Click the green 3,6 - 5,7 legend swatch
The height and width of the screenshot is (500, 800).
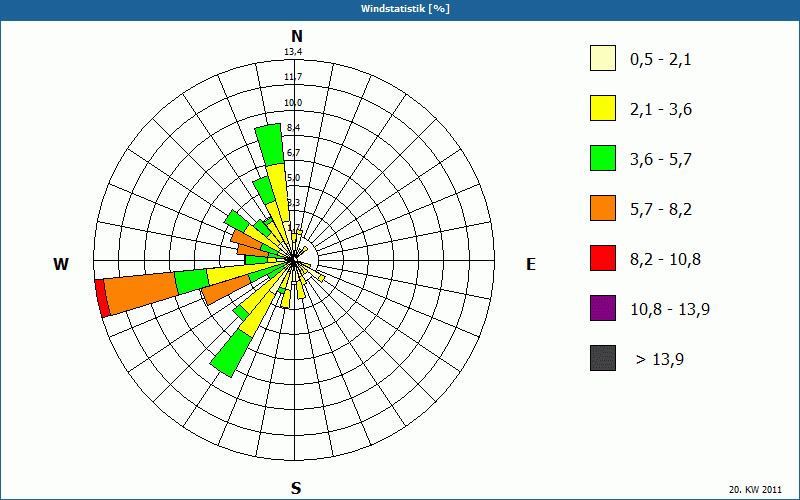tap(603, 158)
